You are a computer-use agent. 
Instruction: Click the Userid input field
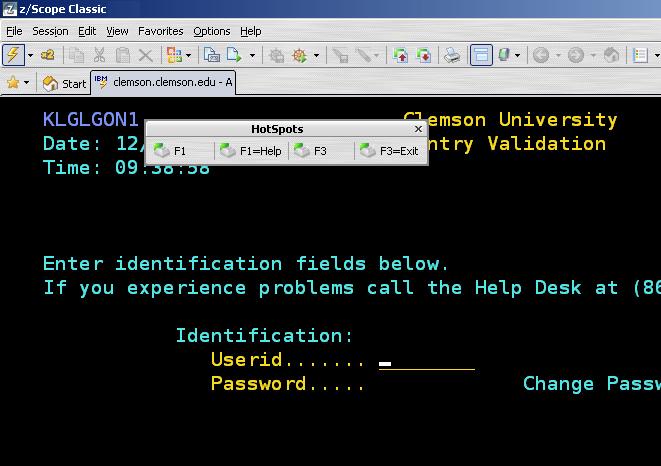(427, 362)
